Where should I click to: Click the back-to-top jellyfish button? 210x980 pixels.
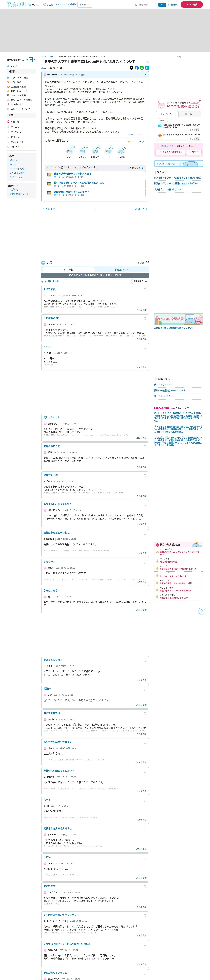pyautogui.click(x=202, y=611)
